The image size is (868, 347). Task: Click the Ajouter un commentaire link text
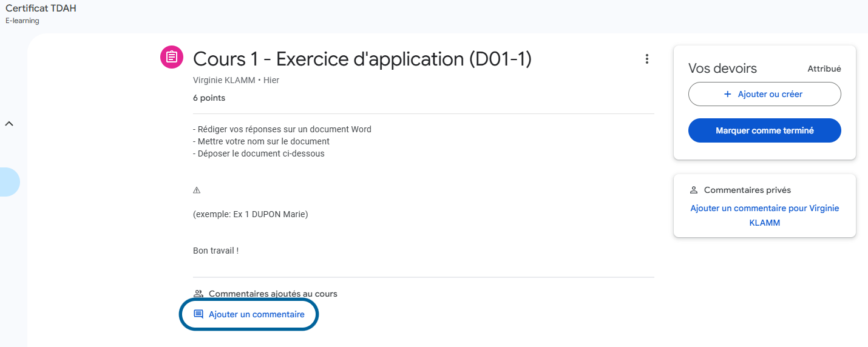(x=256, y=314)
